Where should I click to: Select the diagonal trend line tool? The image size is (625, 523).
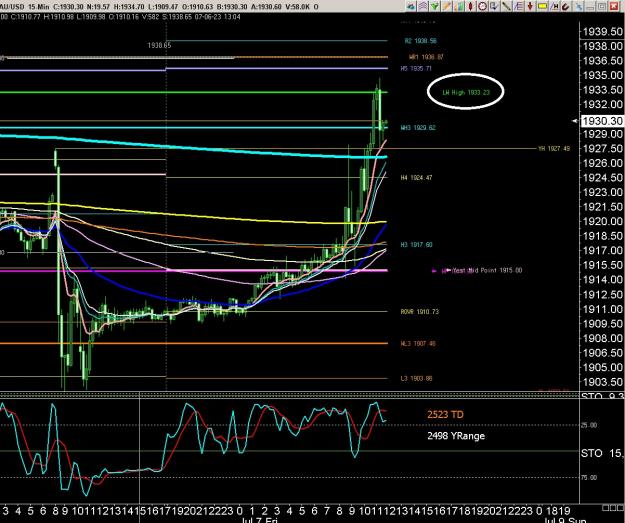pyautogui.click(x=506, y=6)
